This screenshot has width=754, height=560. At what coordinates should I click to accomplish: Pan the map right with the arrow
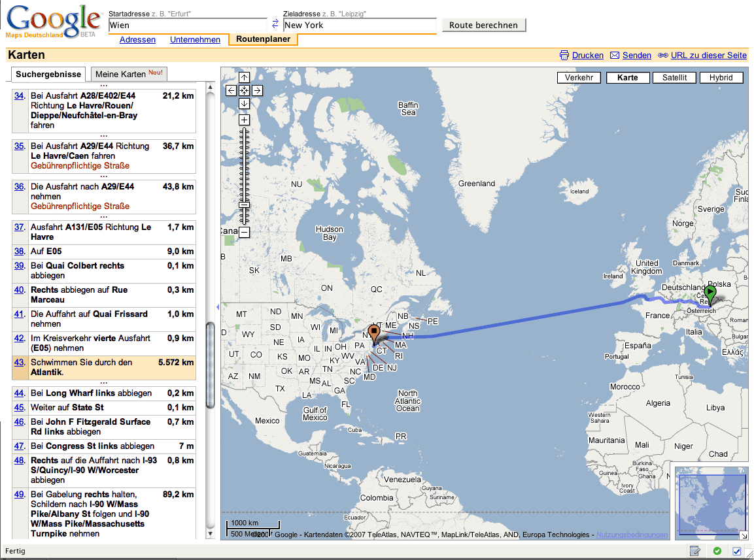(x=257, y=90)
